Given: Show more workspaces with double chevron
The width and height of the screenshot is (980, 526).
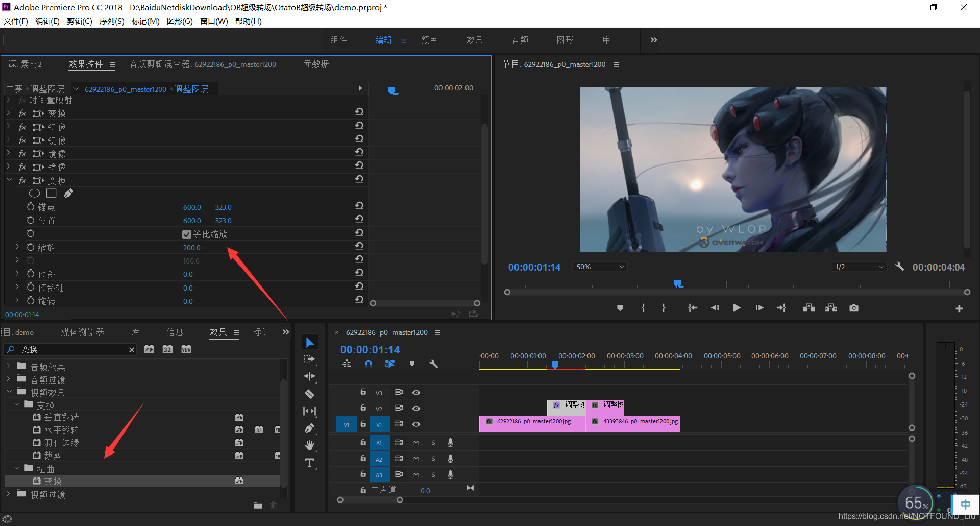Looking at the screenshot, I should tap(654, 40).
